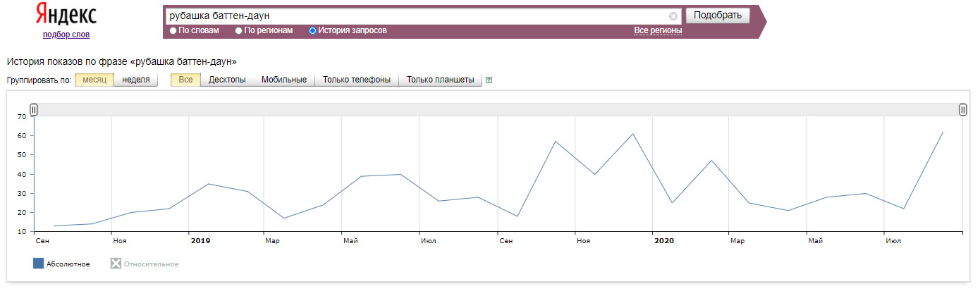Select the По словам radio button
This screenshot has height=296, width=980.
pos(173,31)
